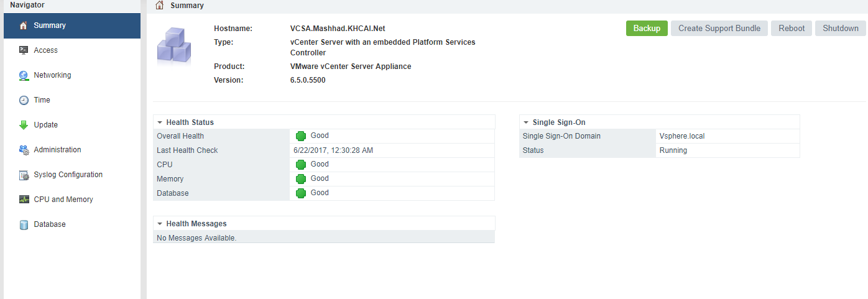Viewport: 868px width, 299px height.
Task: Click the Networking globe icon
Action: pyautogui.click(x=24, y=75)
